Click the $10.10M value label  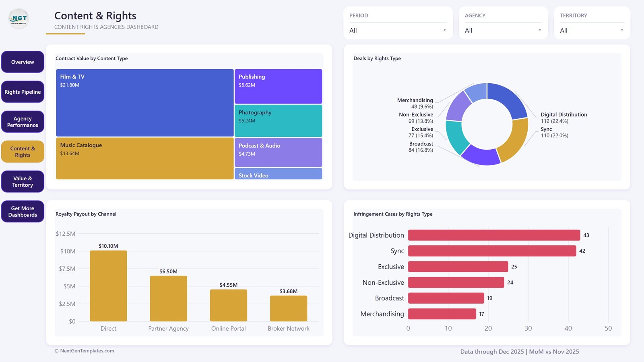coord(108,246)
